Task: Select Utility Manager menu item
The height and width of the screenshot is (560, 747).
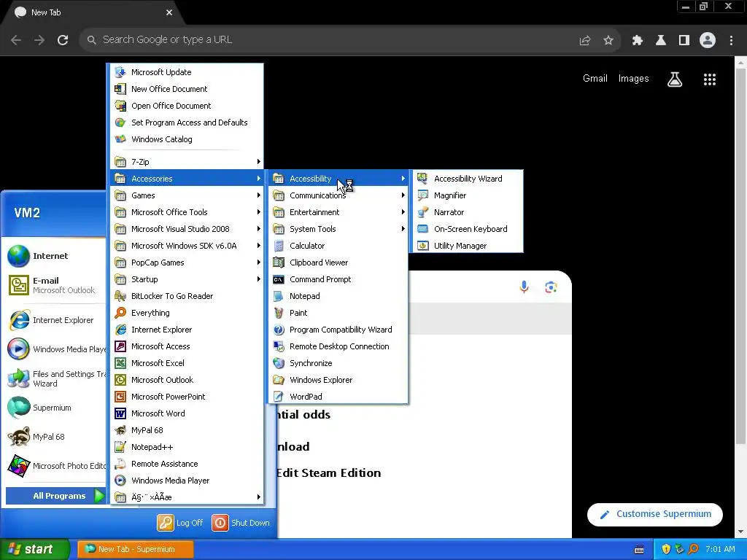Action: click(x=468, y=246)
